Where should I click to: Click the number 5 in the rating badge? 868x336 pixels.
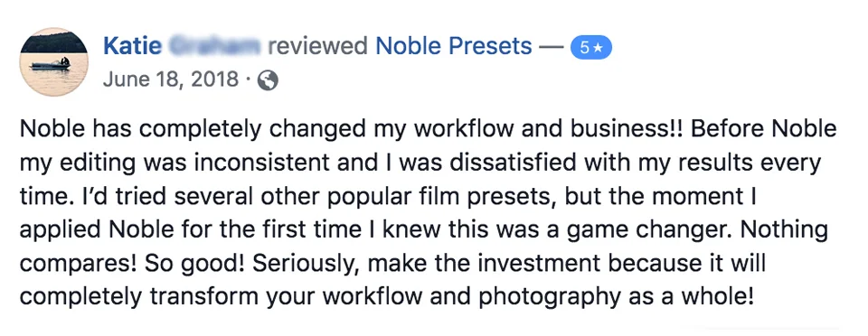click(x=585, y=49)
